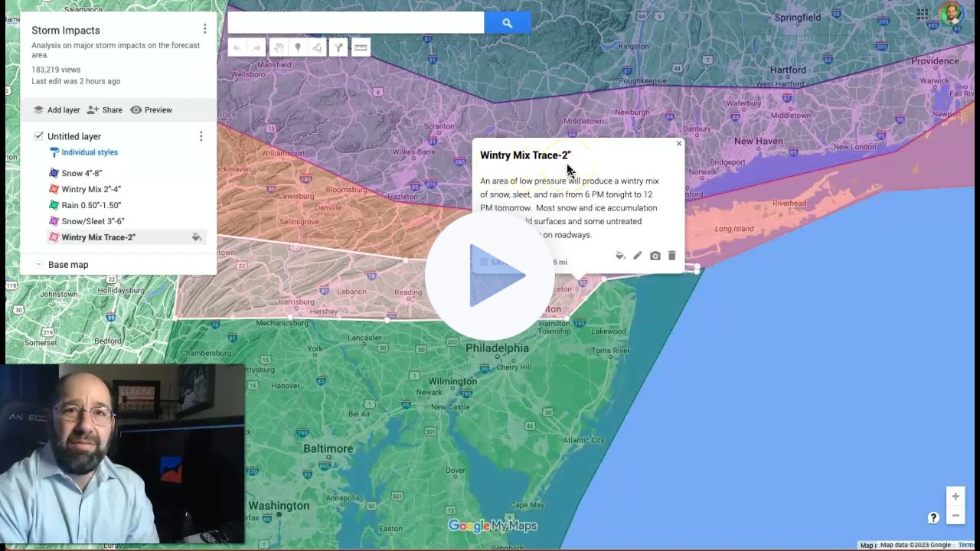Screen dimensions: 980x551
Task: Zoom out with the minus button
Action: tap(955, 516)
